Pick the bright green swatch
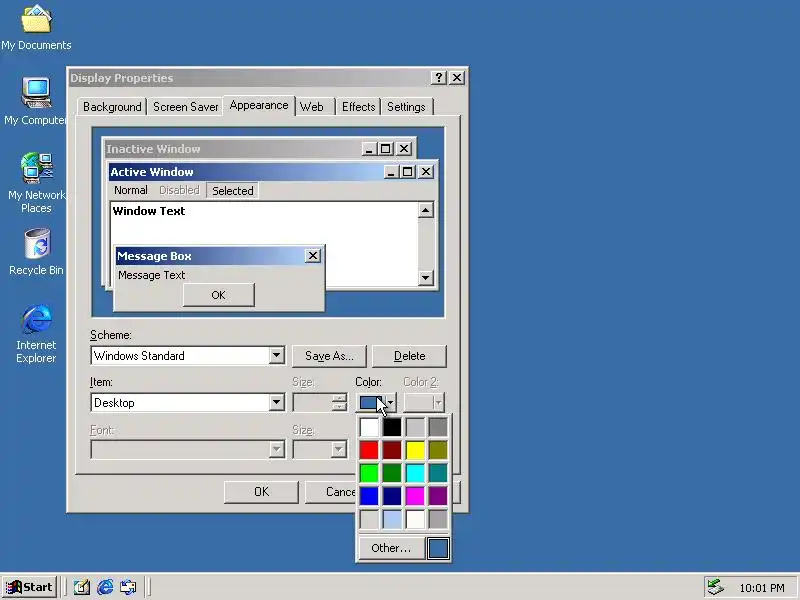 click(369, 473)
